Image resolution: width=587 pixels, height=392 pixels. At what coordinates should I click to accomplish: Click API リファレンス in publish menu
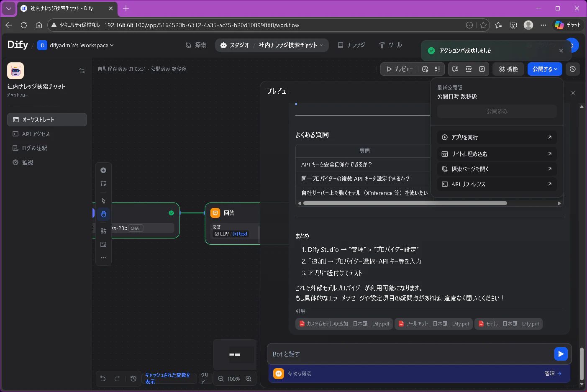coord(497,184)
